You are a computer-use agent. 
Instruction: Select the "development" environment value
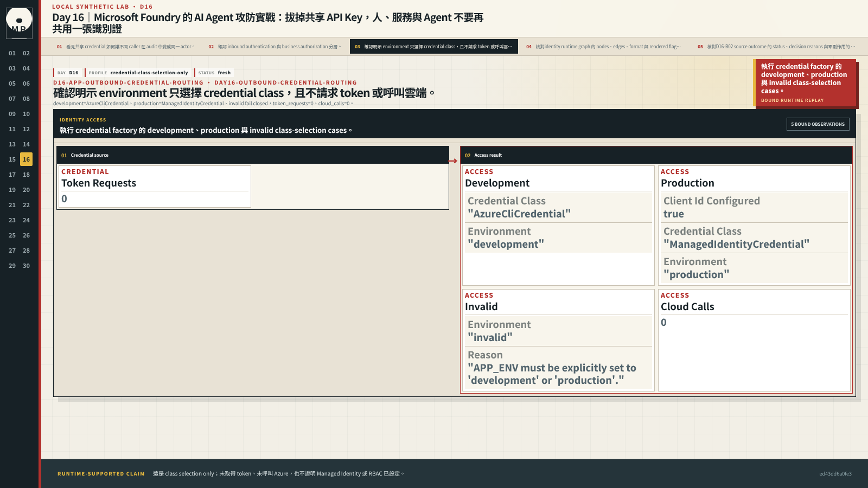506,245
